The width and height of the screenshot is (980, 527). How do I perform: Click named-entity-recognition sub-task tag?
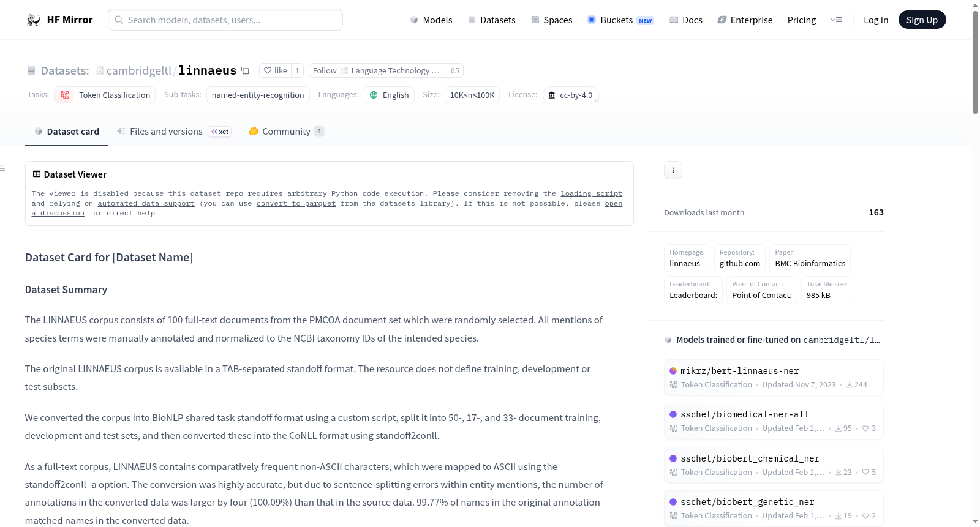[x=258, y=95]
